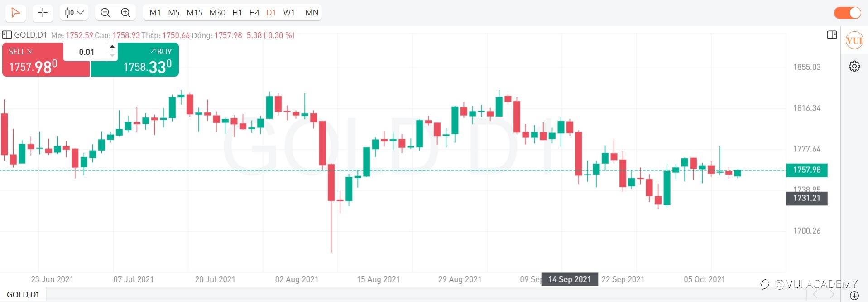Zoom in on the chart

pyautogui.click(x=126, y=12)
